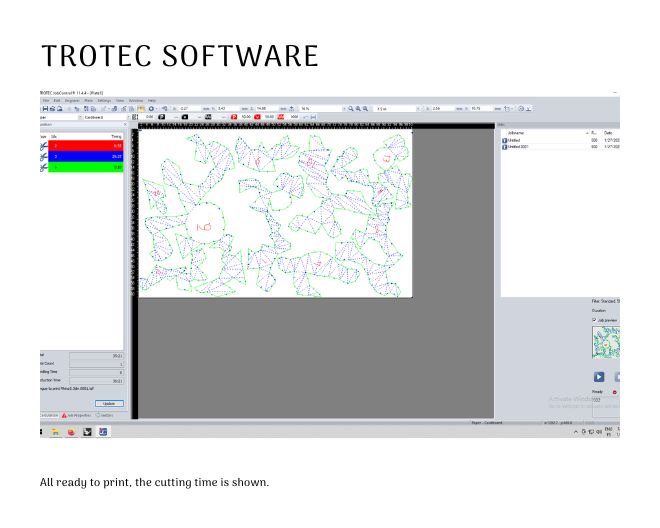Image resolution: width=660 pixels, height=528 pixels.
Task: Click the gear options toolbar icon
Action: (151, 109)
